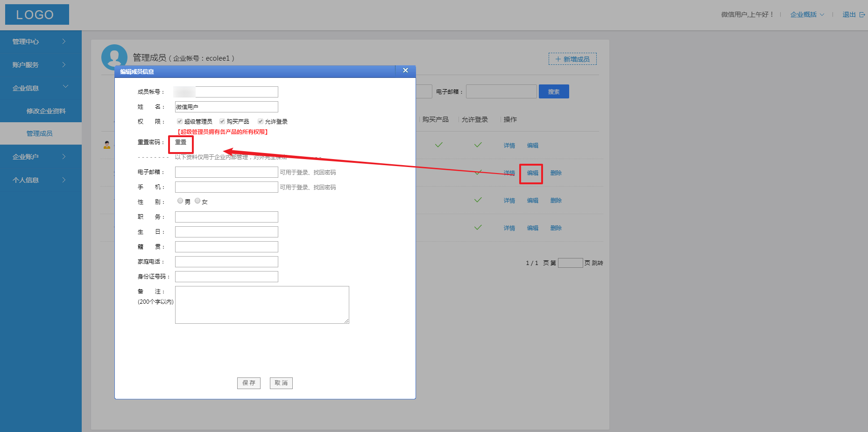Click the 新增成员 add member button
The width and height of the screenshot is (868, 432).
click(x=572, y=59)
